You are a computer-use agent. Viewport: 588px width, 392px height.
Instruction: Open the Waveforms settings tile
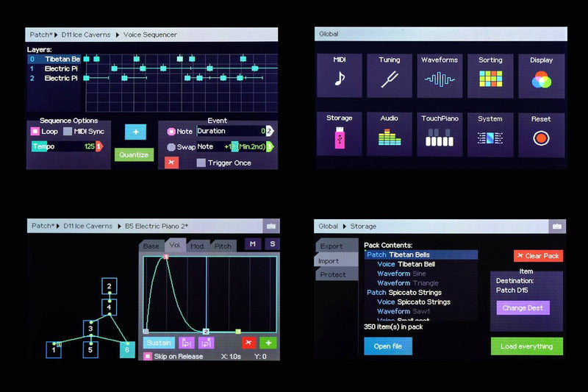[x=440, y=76]
